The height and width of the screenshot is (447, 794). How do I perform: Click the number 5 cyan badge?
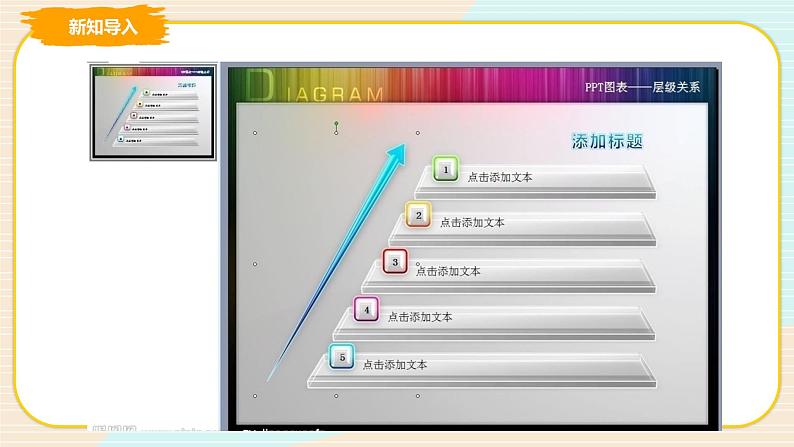click(342, 357)
